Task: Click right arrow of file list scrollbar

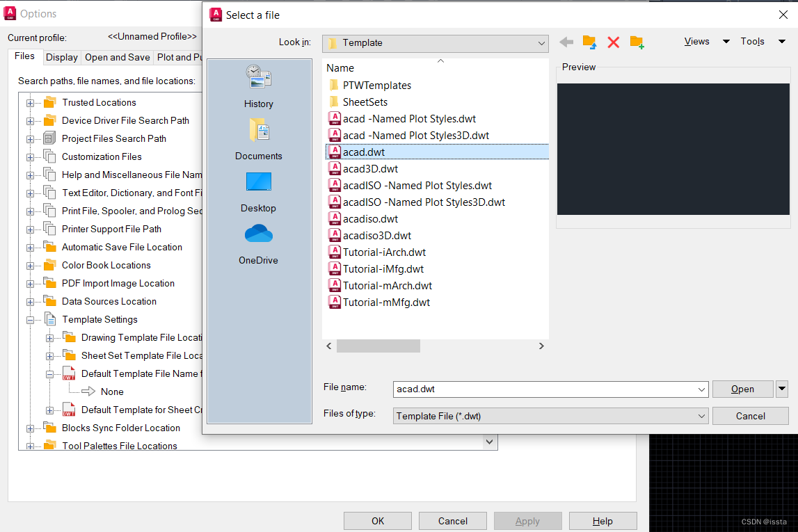Action: point(541,346)
